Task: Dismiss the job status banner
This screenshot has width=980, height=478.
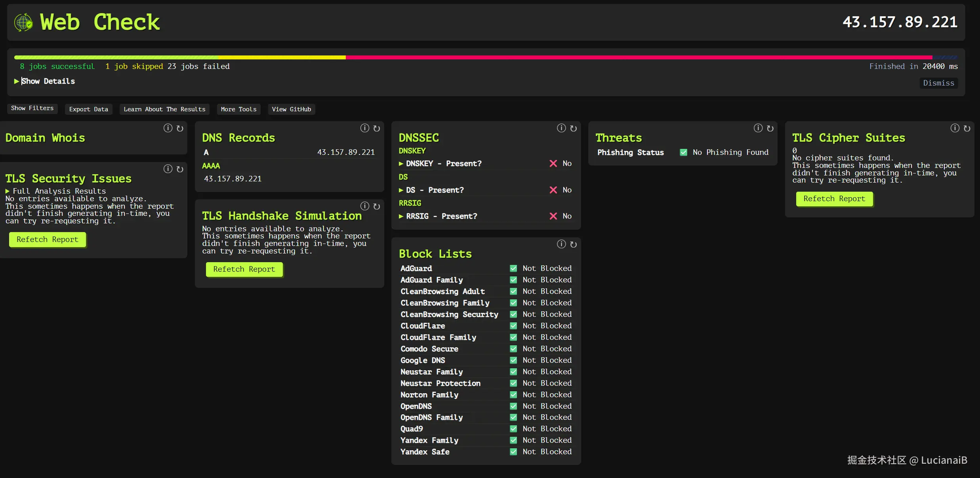Action: pyautogui.click(x=938, y=83)
